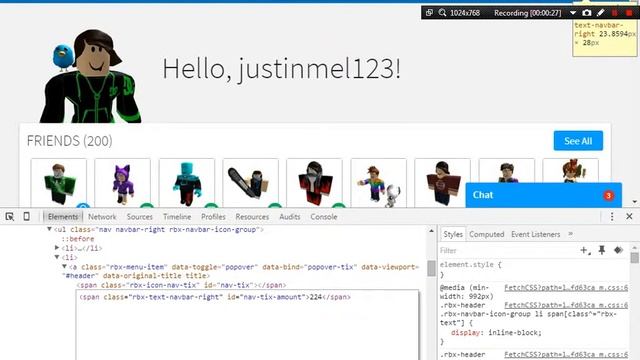The width and height of the screenshot is (640, 360).
Task: Click the Hello, justinmel123! heading
Action: click(x=281, y=69)
